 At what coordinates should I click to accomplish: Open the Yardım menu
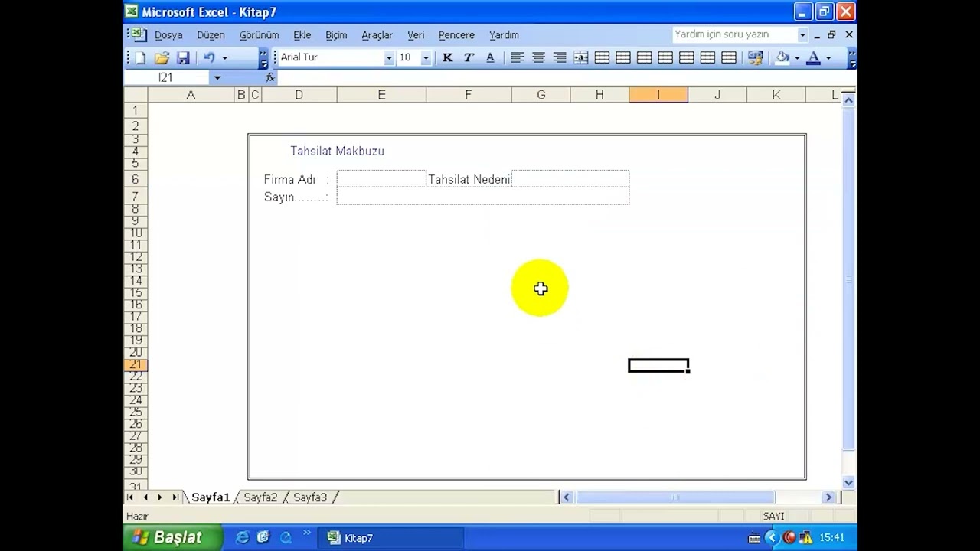[504, 35]
